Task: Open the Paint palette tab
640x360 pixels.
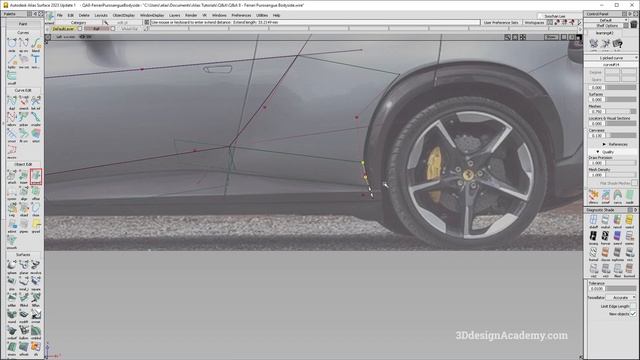Action: tap(23, 24)
